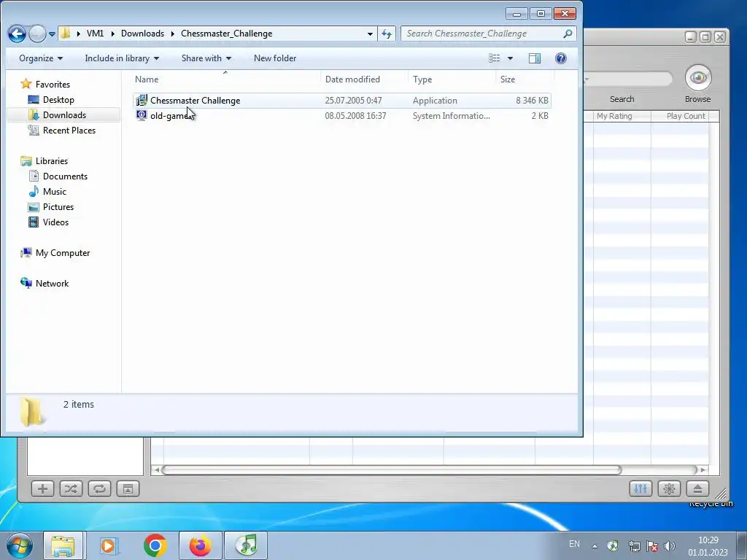
Task: Click the greyed Forward arrow in Explorer
Action: pyautogui.click(x=37, y=34)
